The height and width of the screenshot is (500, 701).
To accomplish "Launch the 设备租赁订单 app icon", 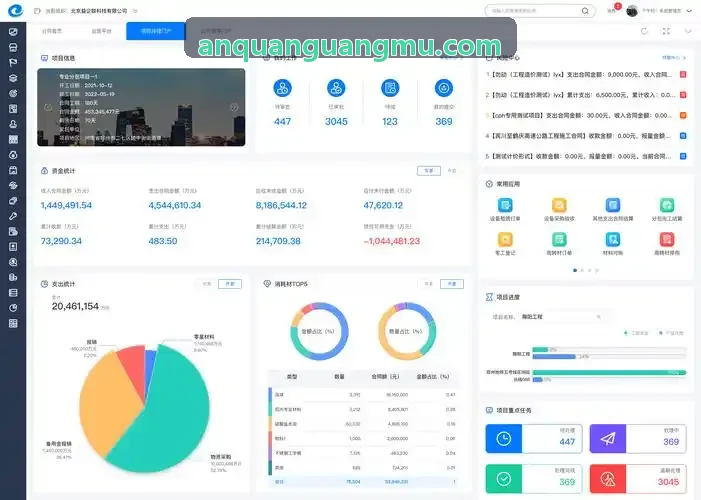I will 505,205.
